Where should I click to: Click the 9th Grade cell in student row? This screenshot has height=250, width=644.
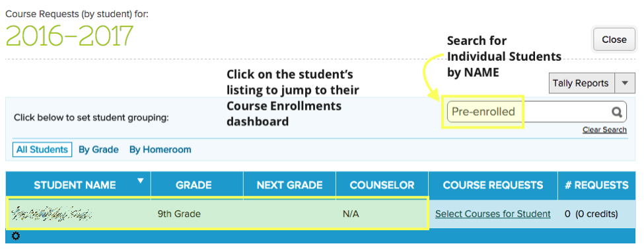click(x=179, y=214)
